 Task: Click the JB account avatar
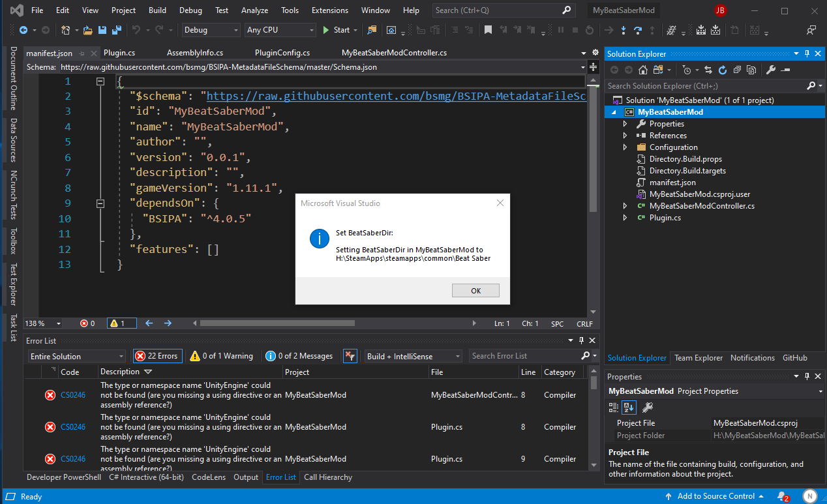pyautogui.click(x=720, y=10)
